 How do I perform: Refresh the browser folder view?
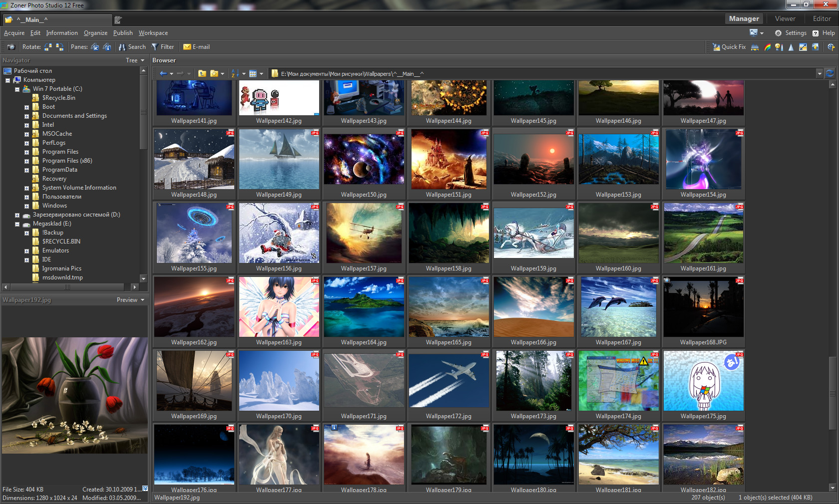coord(830,73)
